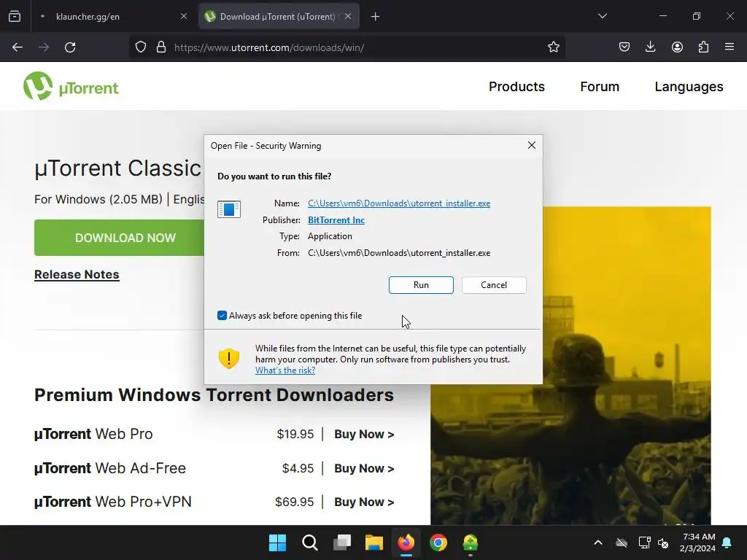
Task: Click BitTorrent Inc publisher link
Action: [x=336, y=220]
